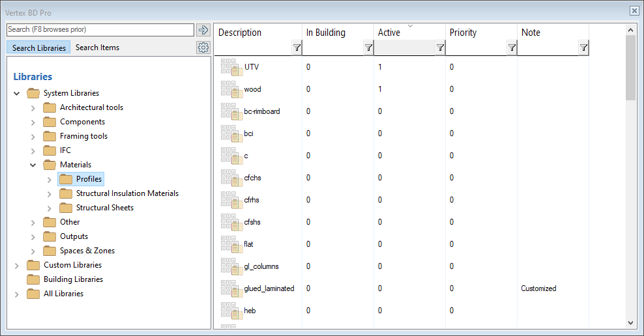Open search settings gear icon

pos(203,48)
